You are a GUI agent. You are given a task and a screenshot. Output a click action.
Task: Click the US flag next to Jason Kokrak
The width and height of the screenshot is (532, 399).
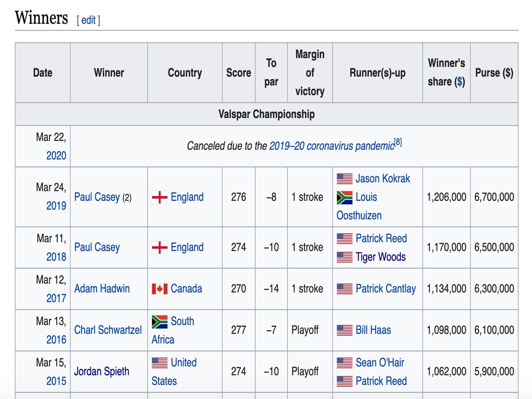point(344,179)
